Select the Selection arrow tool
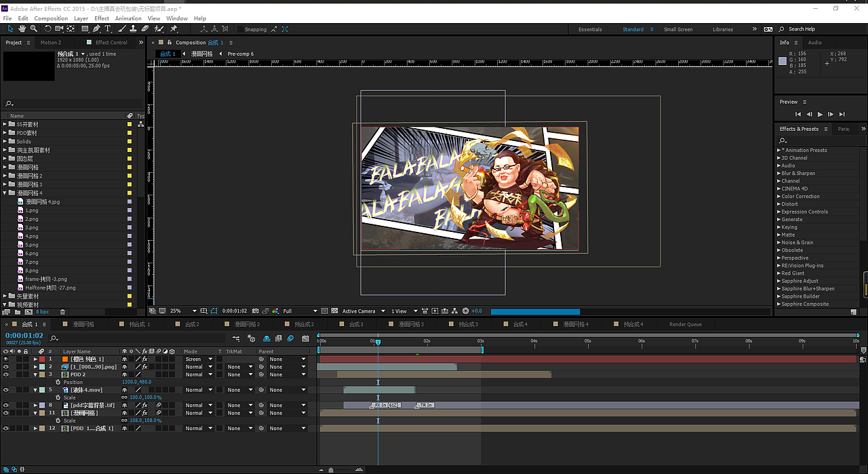The height and width of the screenshot is (474, 868). pos(10,29)
